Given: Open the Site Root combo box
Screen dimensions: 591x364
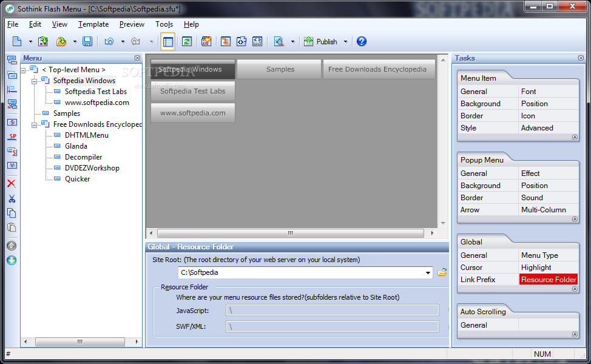Looking at the screenshot, I should point(428,273).
